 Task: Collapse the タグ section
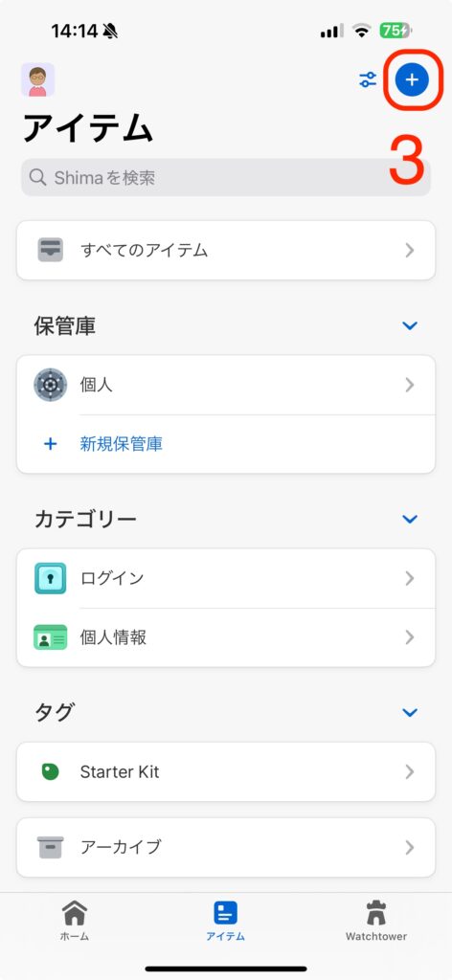point(410,712)
